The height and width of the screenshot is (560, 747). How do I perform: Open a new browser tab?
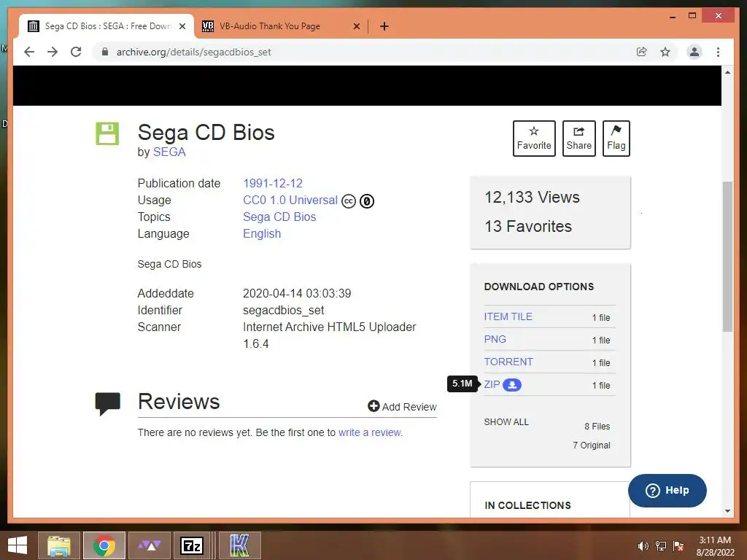coord(384,26)
